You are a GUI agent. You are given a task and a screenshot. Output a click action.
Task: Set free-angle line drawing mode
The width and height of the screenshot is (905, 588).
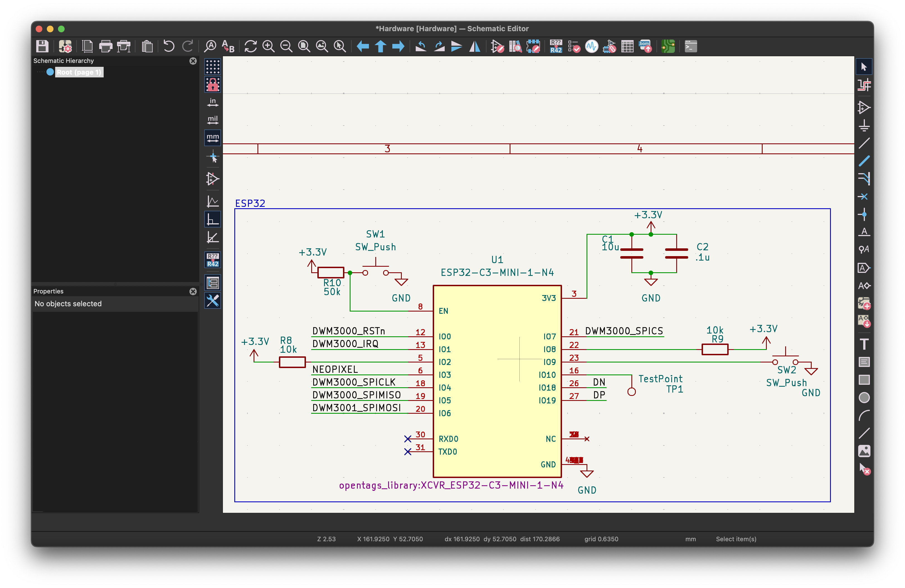pyautogui.click(x=213, y=202)
